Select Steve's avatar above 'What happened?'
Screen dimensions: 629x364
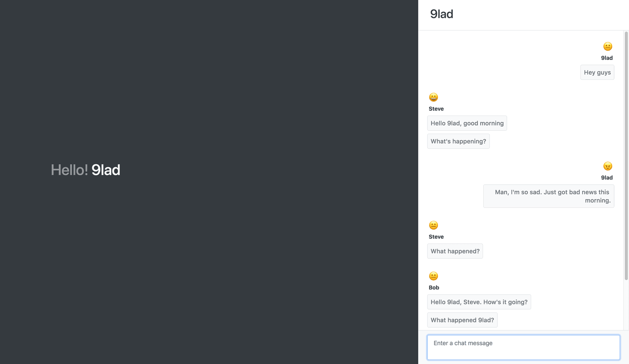tap(433, 225)
